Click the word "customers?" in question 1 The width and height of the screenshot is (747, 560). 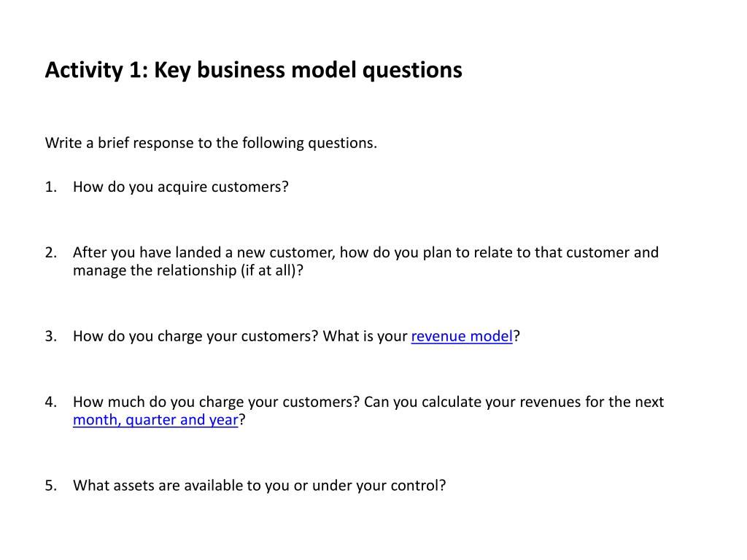tap(250, 187)
